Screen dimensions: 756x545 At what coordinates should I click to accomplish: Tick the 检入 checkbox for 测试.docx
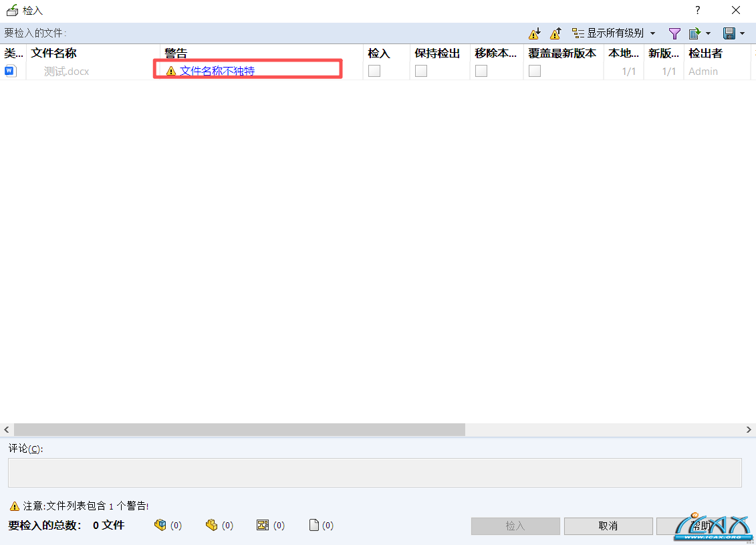coord(374,71)
